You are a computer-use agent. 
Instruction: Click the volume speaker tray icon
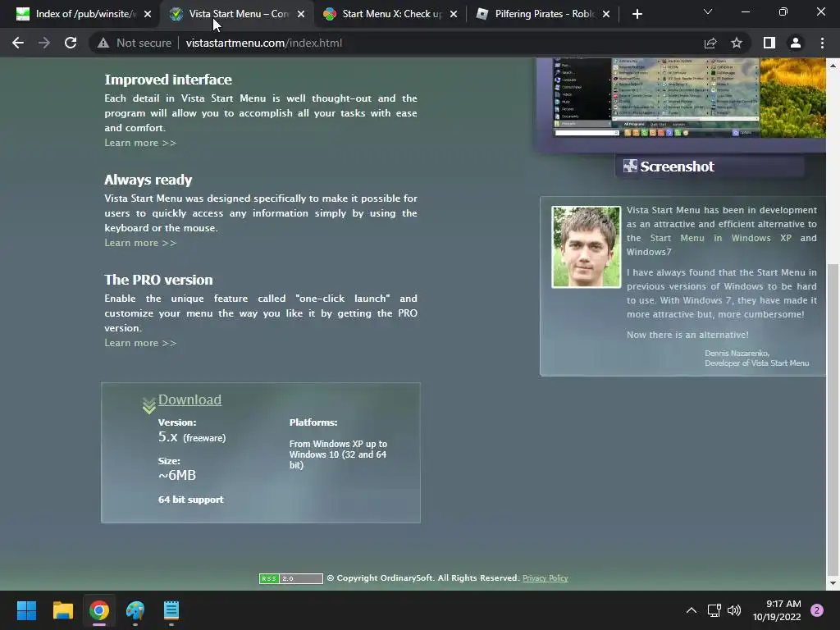tap(734, 610)
